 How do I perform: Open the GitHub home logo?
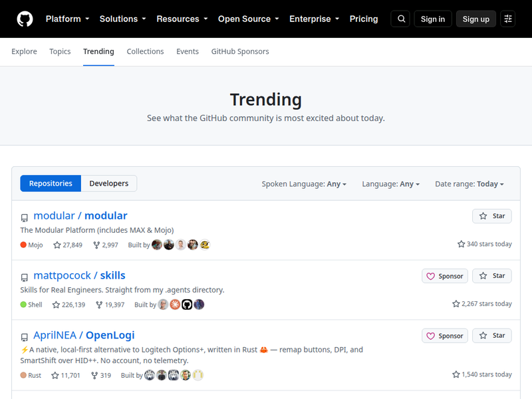[25, 19]
